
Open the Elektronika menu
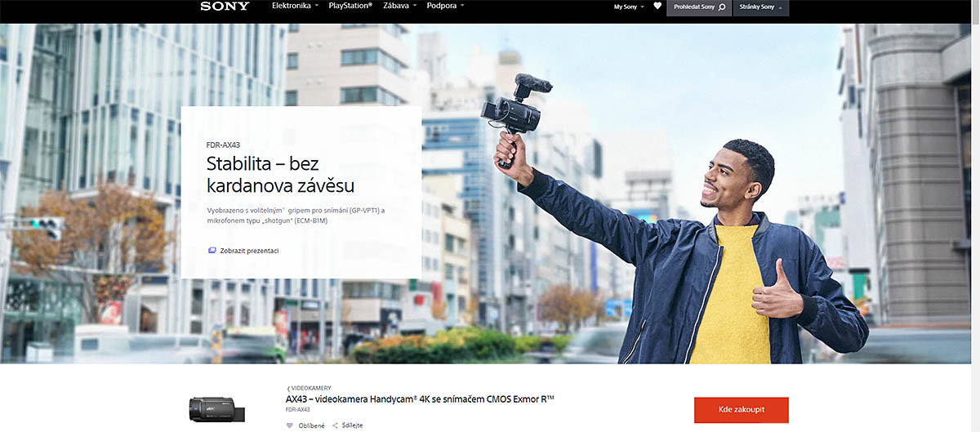[294, 6]
